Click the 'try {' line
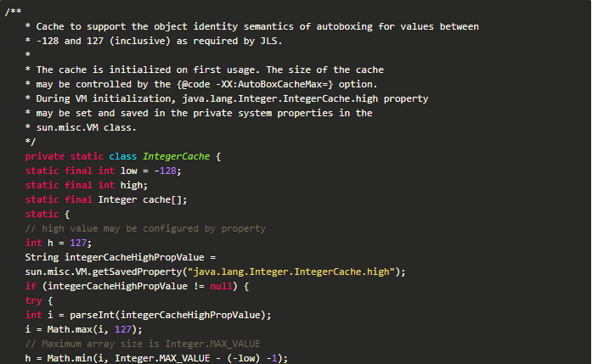 pos(39,300)
